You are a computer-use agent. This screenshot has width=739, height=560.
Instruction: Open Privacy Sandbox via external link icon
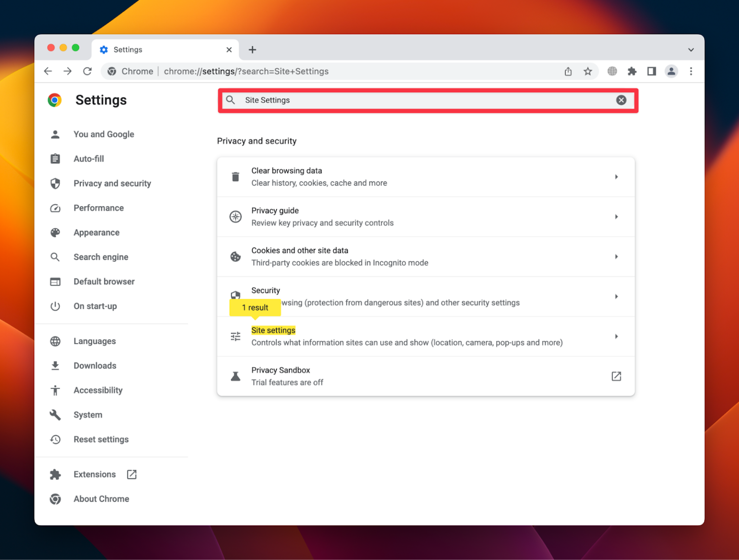click(x=616, y=376)
